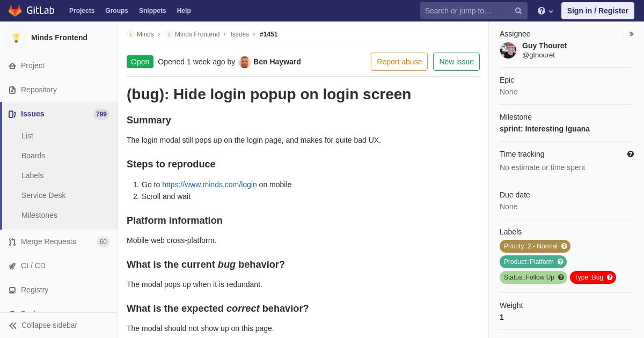Image resolution: width=644 pixels, height=338 pixels.
Task: Click the Project home icon in sidebar
Action: [x=12, y=65]
